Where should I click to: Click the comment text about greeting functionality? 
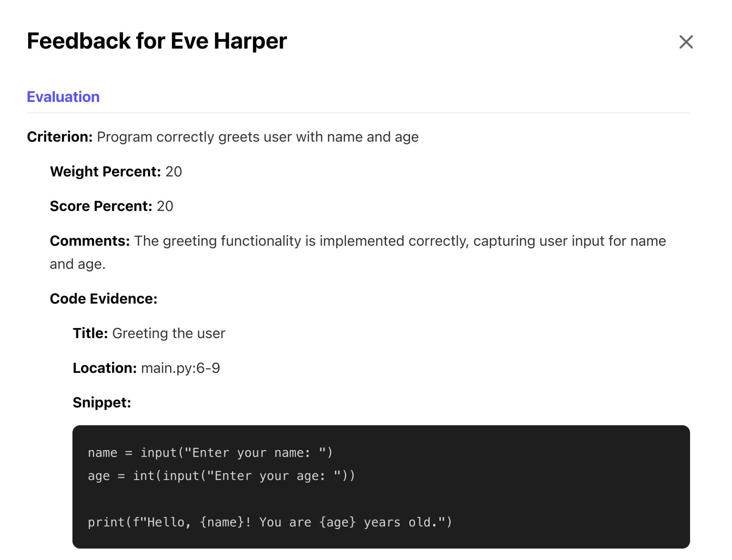pyautogui.click(x=358, y=252)
